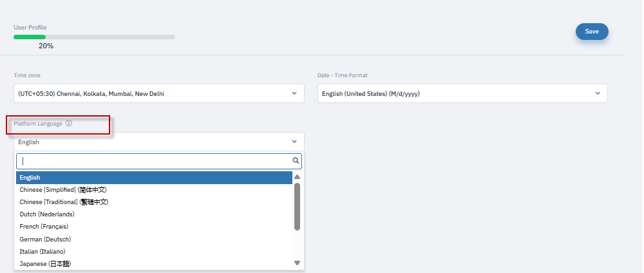
Task: Click the language list scrollbar thumb
Action: (x=297, y=206)
